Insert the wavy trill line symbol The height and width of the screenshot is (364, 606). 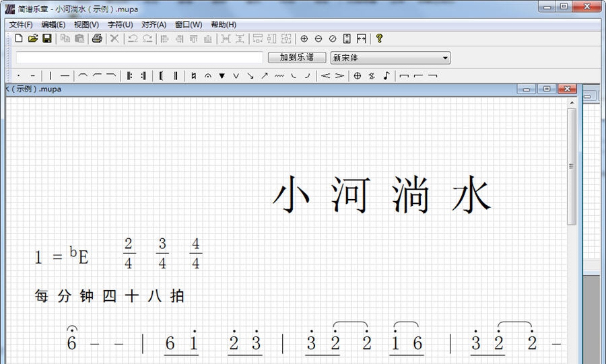(x=279, y=76)
